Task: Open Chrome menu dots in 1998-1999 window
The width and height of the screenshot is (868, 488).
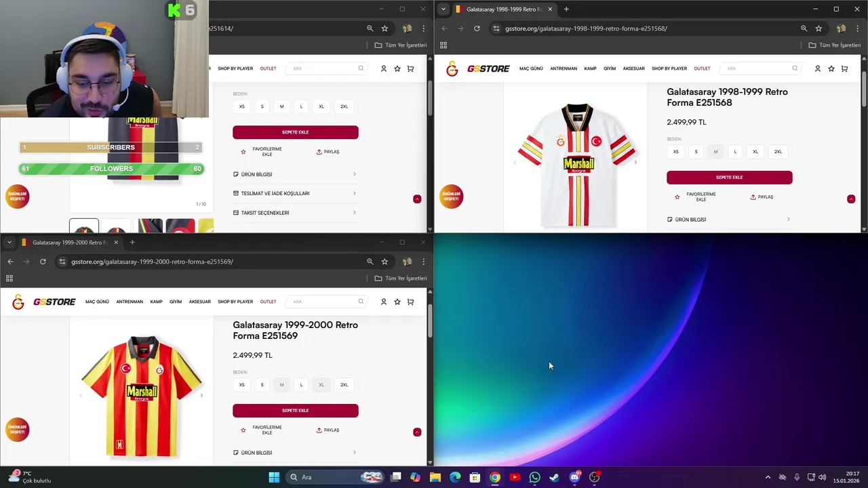Action: pyautogui.click(x=857, y=28)
